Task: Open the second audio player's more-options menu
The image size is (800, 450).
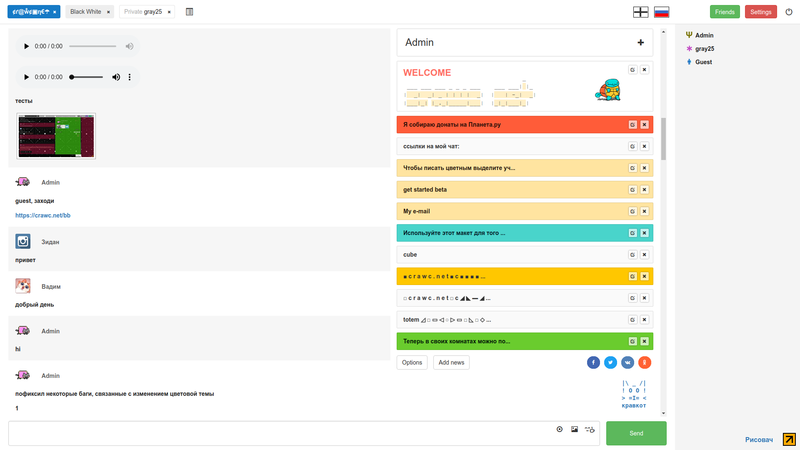Action: [130, 77]
